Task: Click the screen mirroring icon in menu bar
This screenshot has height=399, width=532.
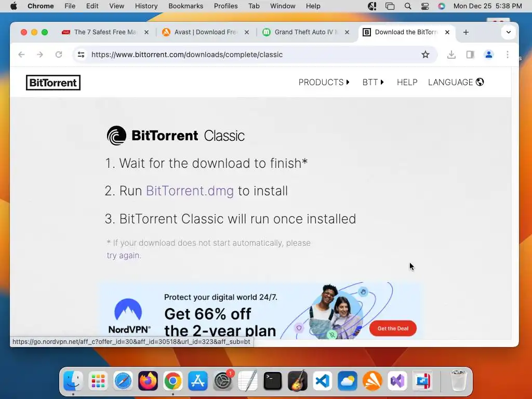Action: [390, 6]
